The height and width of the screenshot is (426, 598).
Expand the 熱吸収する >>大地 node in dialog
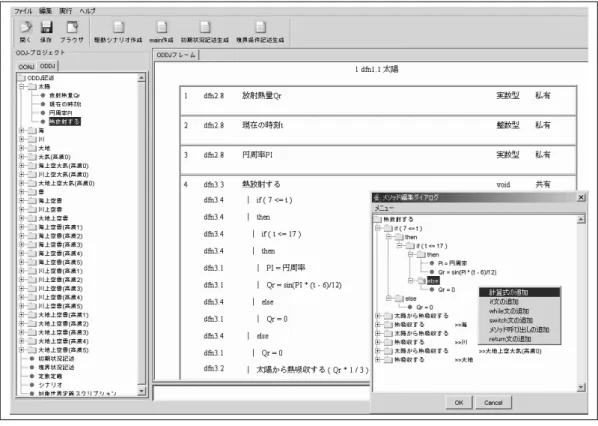(x=378, y=360)
